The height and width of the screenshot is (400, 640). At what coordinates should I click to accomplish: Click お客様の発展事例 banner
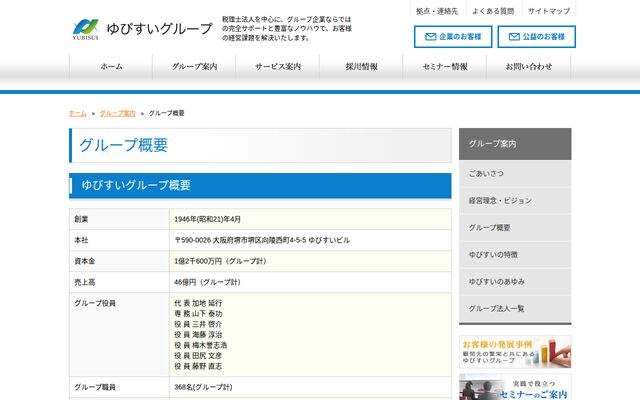coord(515,352)
